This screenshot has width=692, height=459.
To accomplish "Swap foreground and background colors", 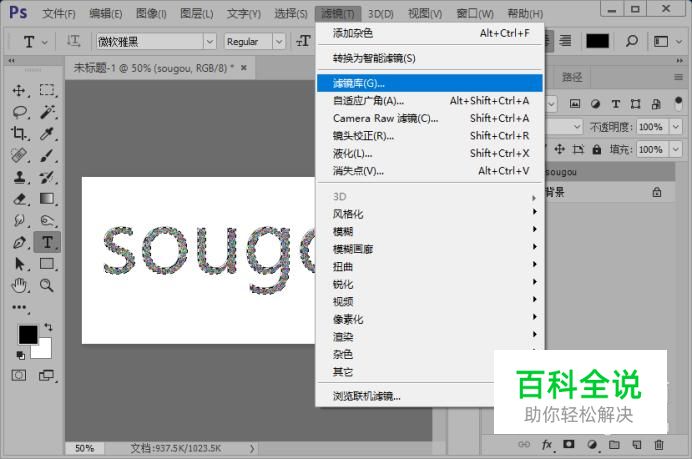I will point(48,327).
